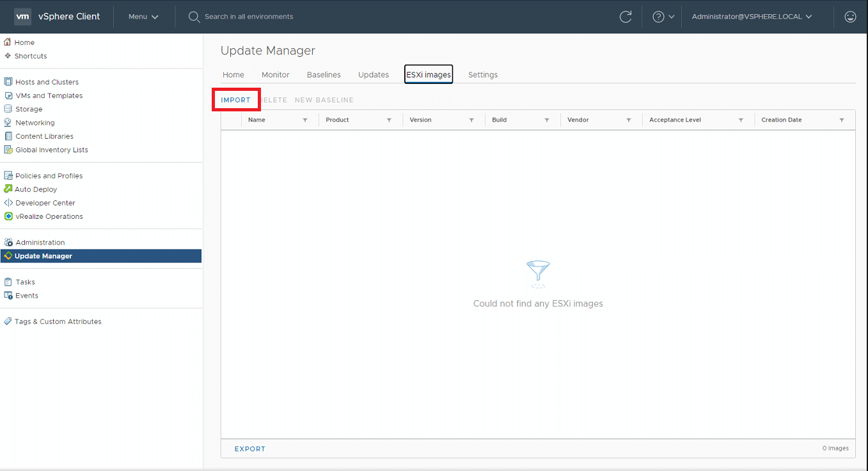
Task: Open the Menu dropdown
Action: tap(143, 17)
